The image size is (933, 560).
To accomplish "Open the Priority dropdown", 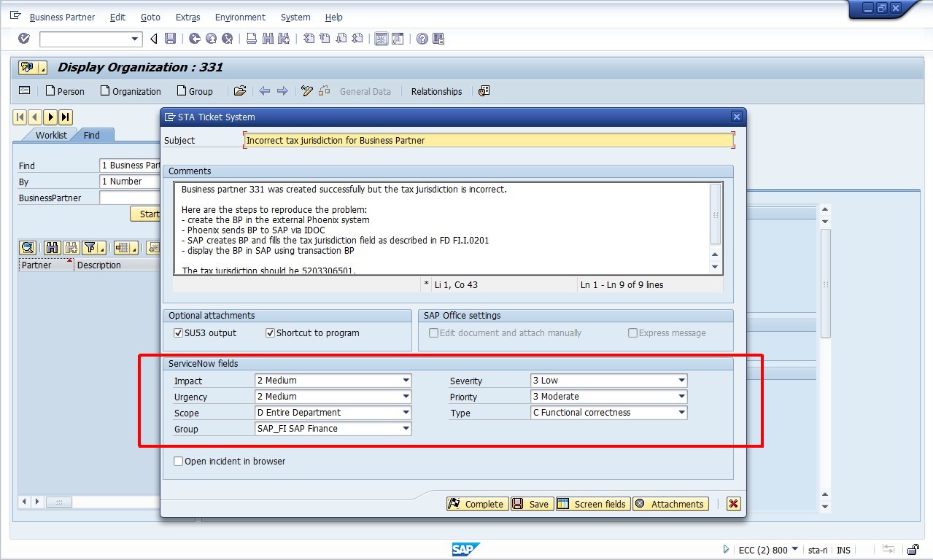I will click(681, 397).
